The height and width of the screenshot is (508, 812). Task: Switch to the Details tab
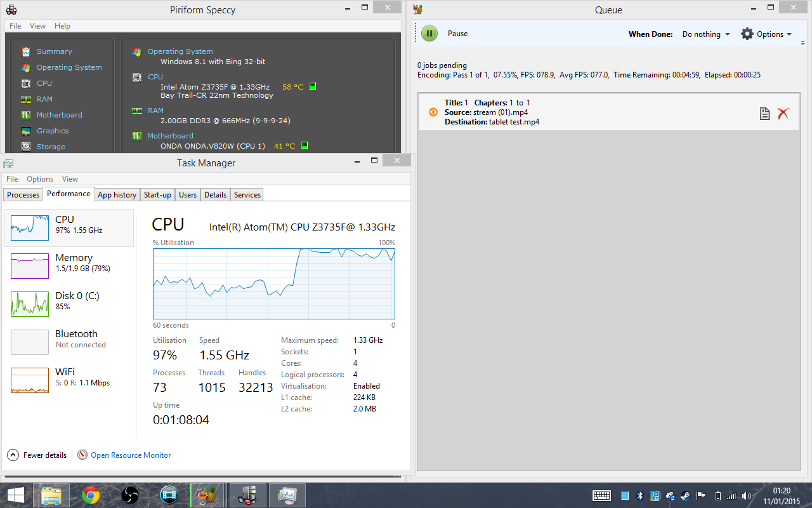(x=215, y=195)
